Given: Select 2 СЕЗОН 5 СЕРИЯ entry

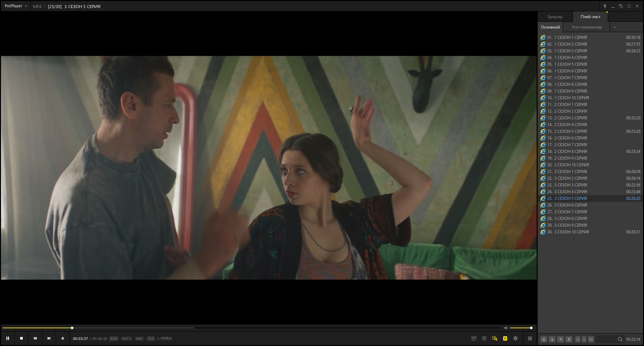Looking at the screenshot, I should (x=590, y=131).
